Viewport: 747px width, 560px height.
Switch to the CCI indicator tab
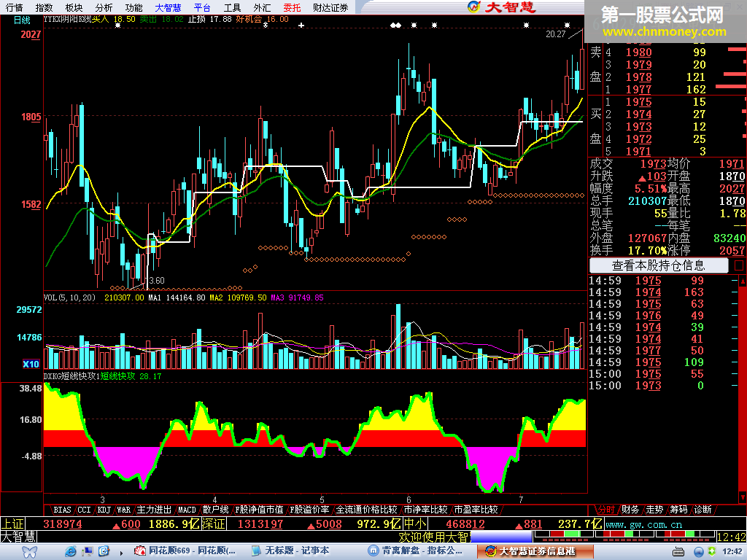[85, 510]
